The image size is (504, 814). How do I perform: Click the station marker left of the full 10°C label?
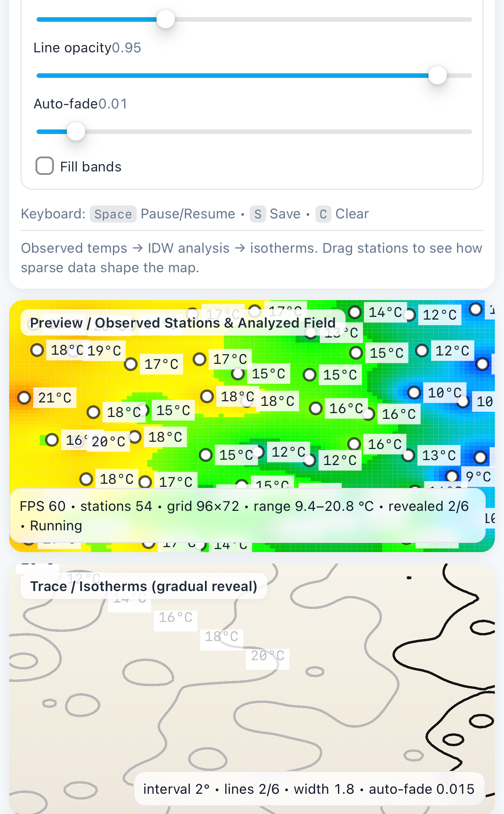pyautogui.click(x=414, y=392)
